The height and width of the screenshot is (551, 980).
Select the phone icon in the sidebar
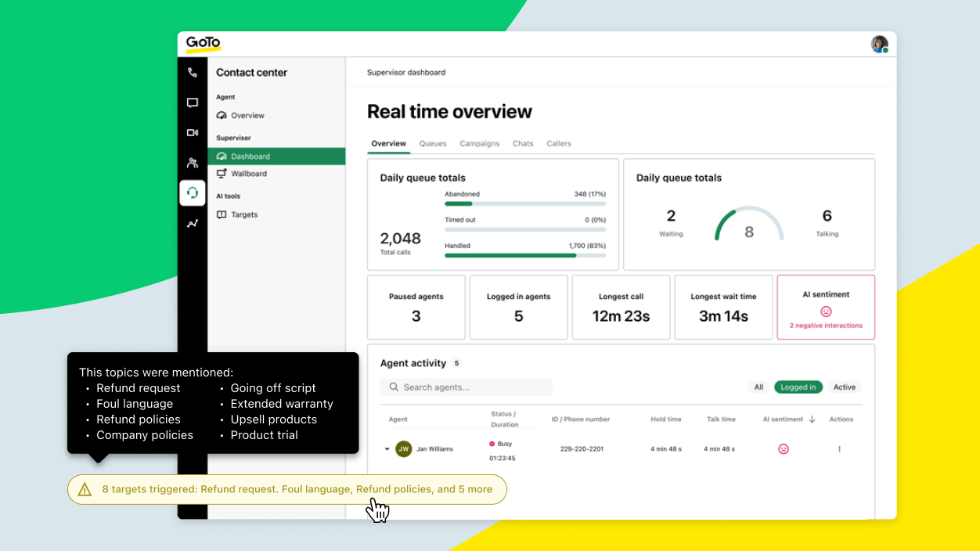[x=193, y=72]
